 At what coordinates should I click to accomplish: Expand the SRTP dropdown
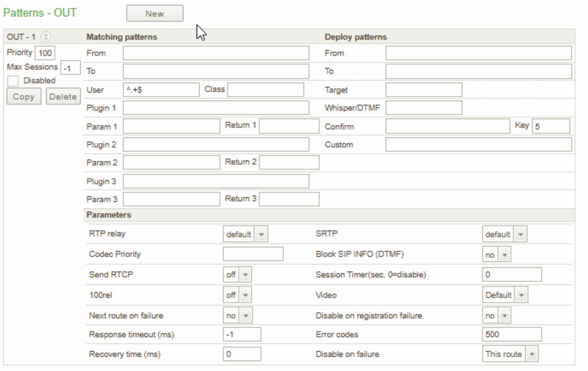504,234
